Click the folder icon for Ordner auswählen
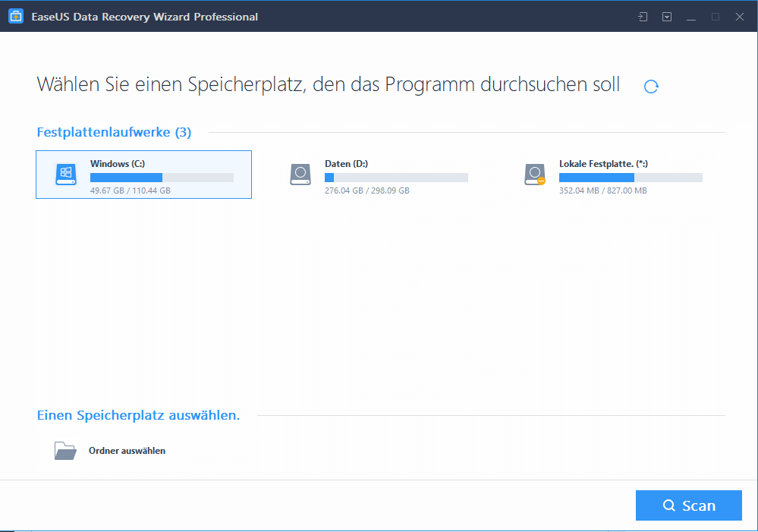 click(65, 451)
